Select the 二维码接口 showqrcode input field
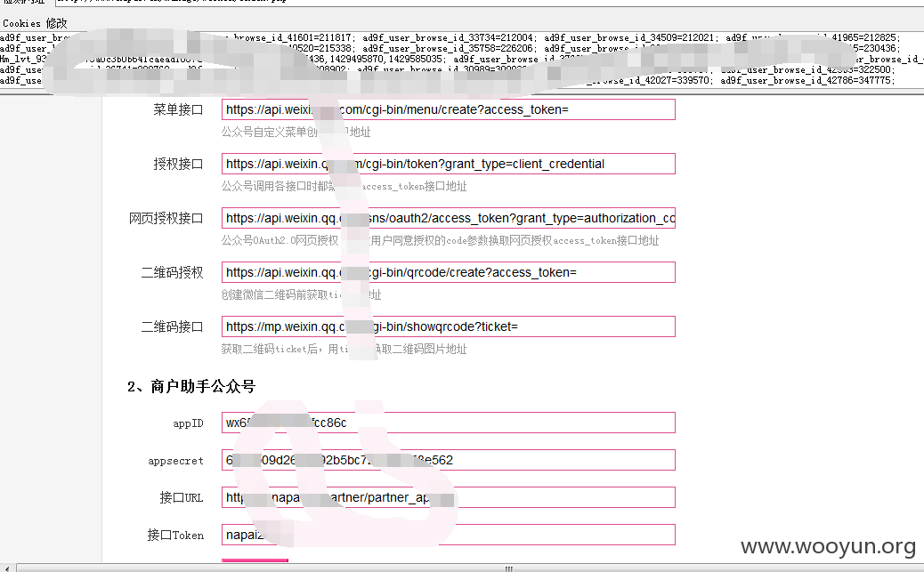 click(448, 326)
